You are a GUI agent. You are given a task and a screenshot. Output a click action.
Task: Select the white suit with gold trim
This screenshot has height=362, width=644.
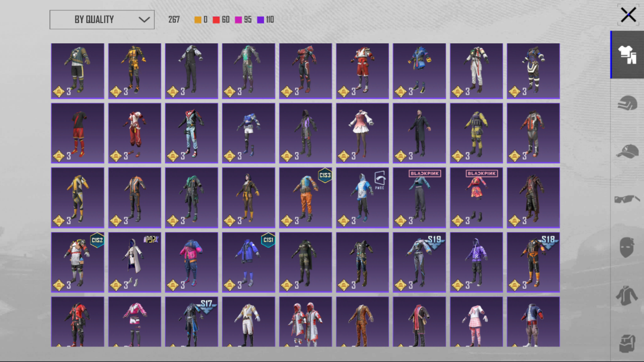pyautogui.click(x=249, y=322)
